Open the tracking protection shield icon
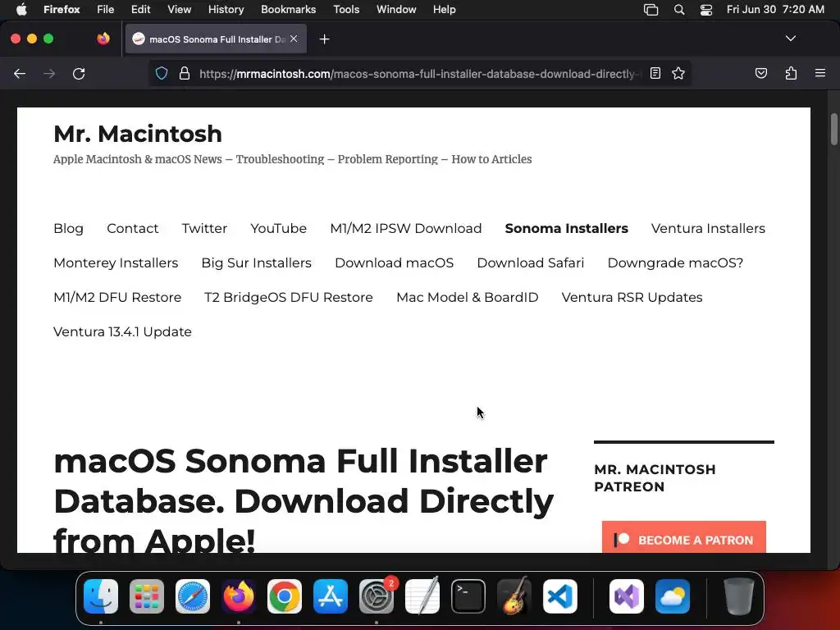The image size is (840, 630). tap(162, 73)
